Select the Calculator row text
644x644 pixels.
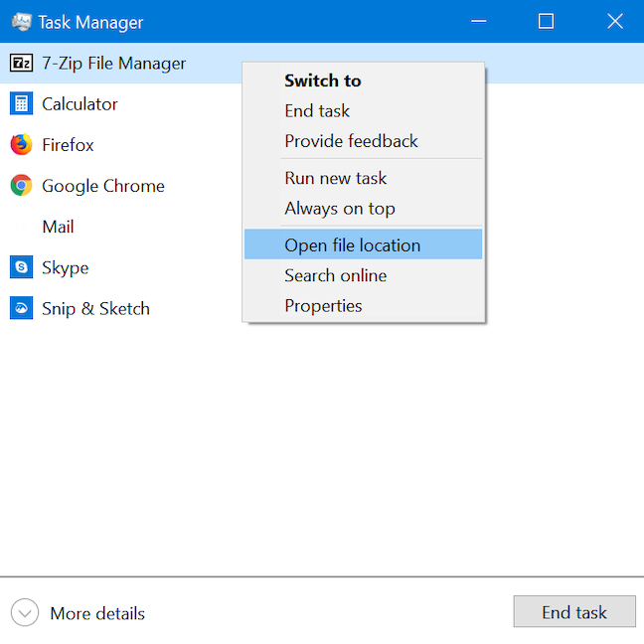(x=80, y=104)
